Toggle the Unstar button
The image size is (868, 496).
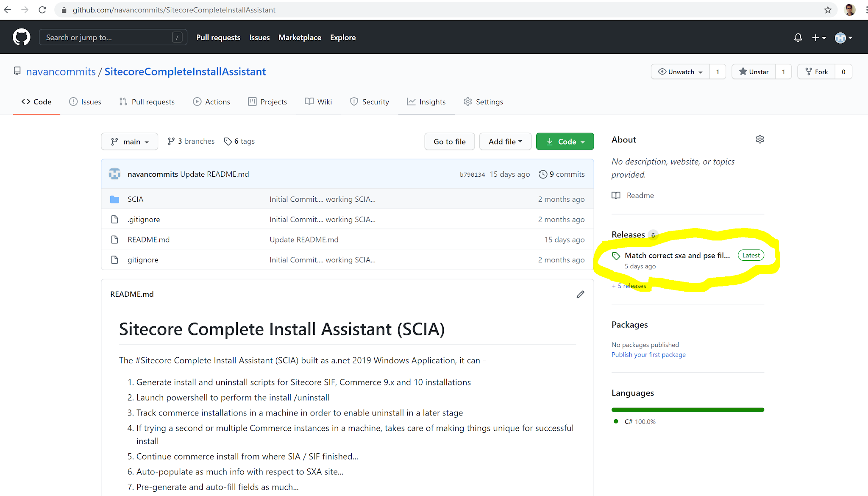tap(754, 72)
